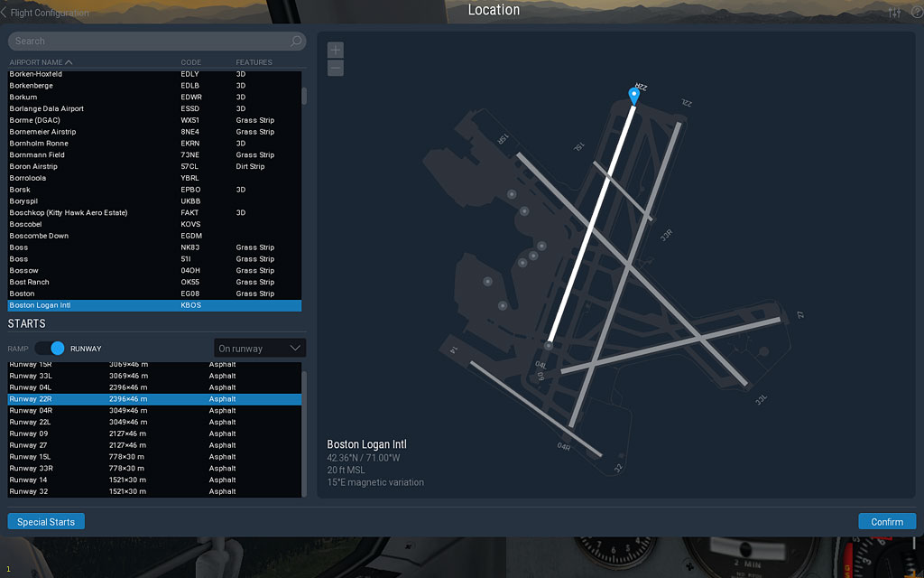Click the magnifier icon in the search bar

pyautogui.click(x=296, y=42)
